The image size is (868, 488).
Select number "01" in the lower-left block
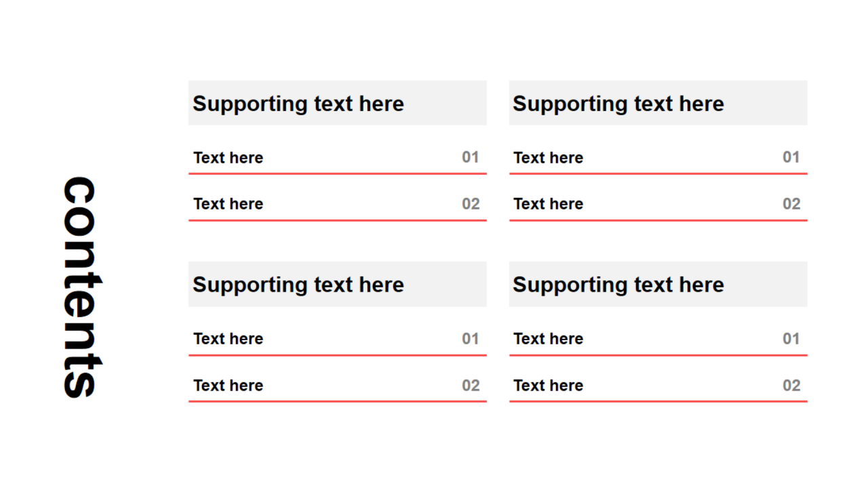pyautogui.click(x=471, y=339)
